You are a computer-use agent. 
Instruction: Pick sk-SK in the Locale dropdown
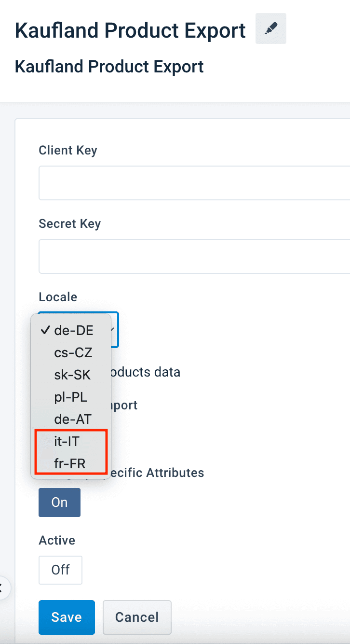(72, 375)
